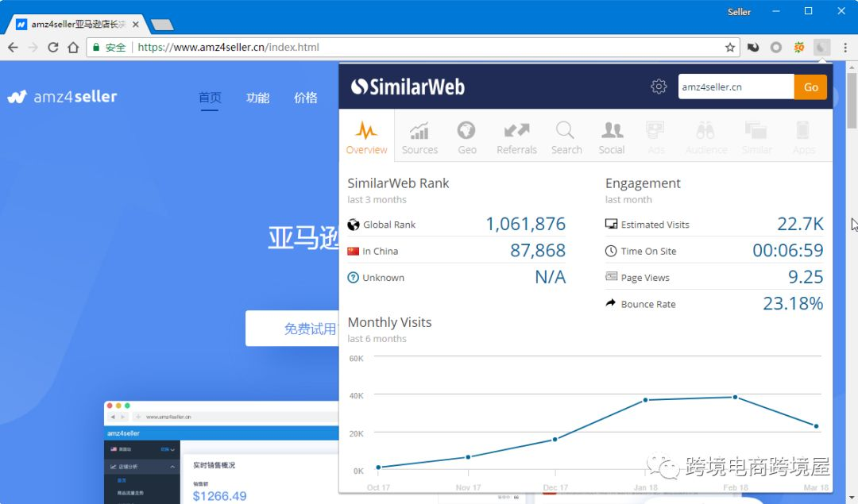Click the Page Views value 9.25
858x504 pixels.
tap(806, 276)
